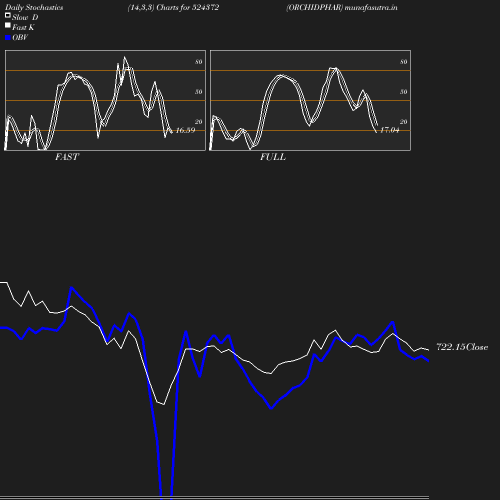This screenshot has width=500, height=500.
Task: Click the 80 level label in FULL chart
Action: (404, 62)
